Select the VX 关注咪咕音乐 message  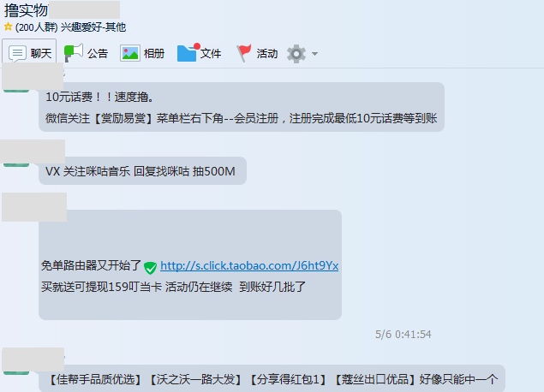(x=142, y=171)
